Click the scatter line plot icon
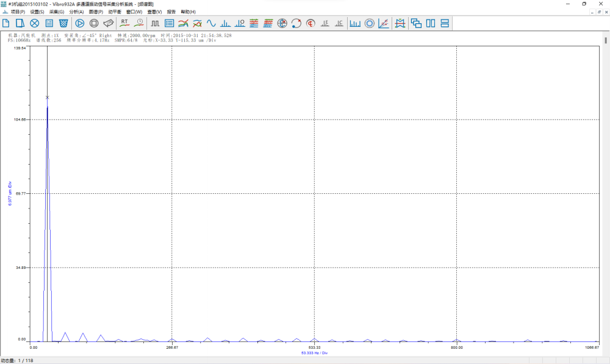 384,23
